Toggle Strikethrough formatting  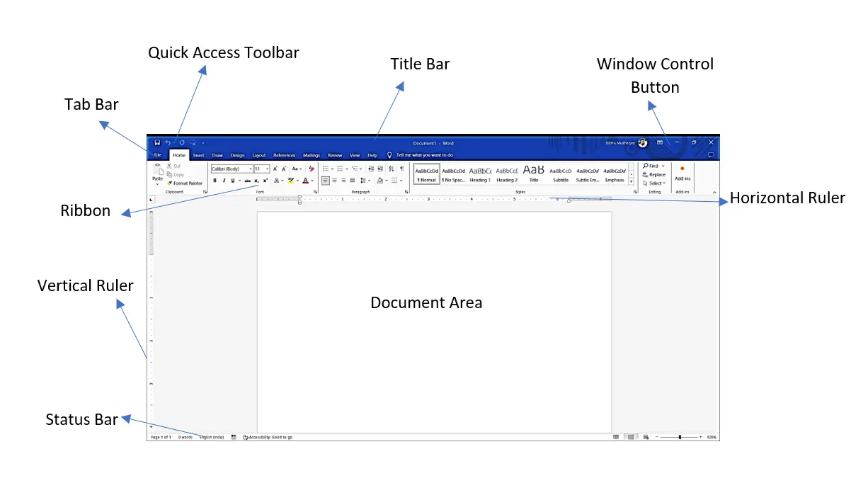click(x=247, y=181)
